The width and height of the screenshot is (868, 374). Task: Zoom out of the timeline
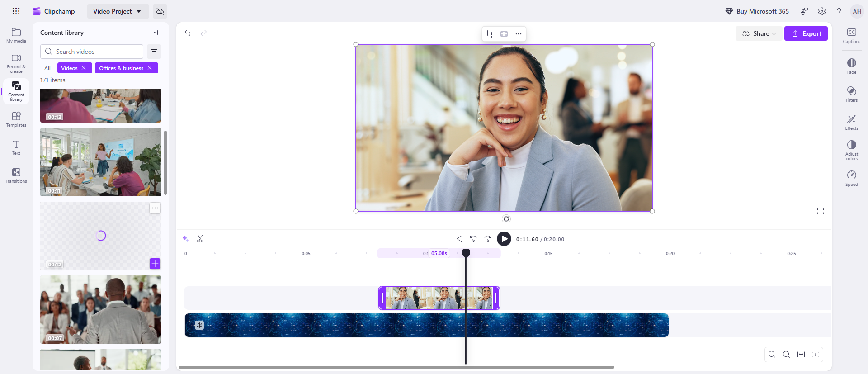pos(772,355)
